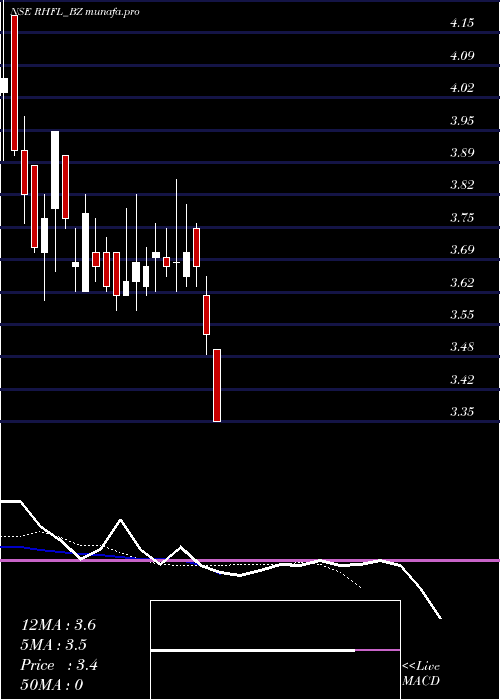Click the last red candle near 3.35
The height and width of the screenshot is (700, 500).
tap(217, 385)
